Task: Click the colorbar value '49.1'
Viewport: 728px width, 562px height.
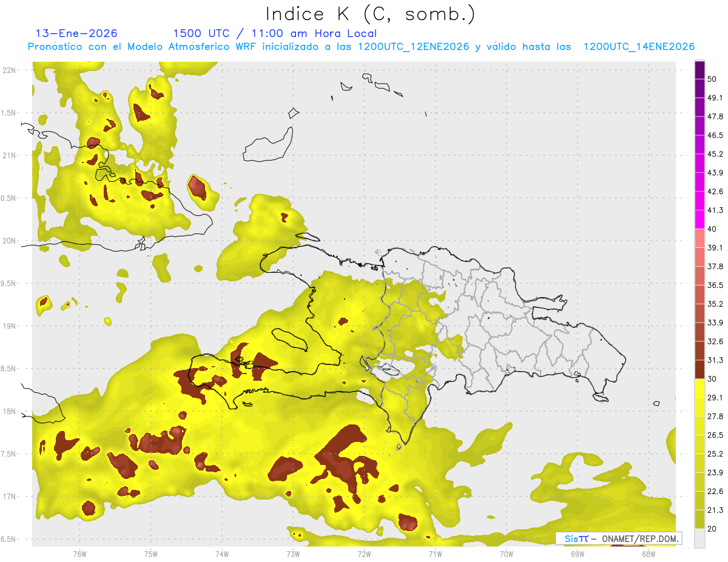Action: click(715, 98)
